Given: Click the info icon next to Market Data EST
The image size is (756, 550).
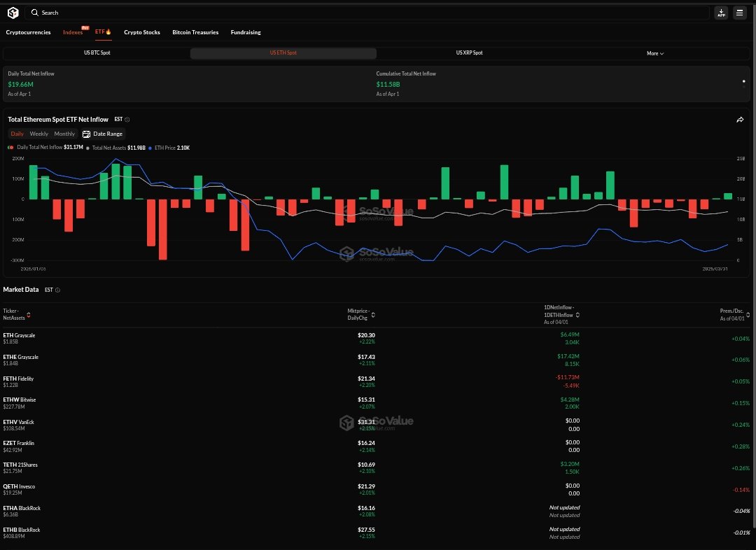Looking at the screenshot, I should [57, 290].
